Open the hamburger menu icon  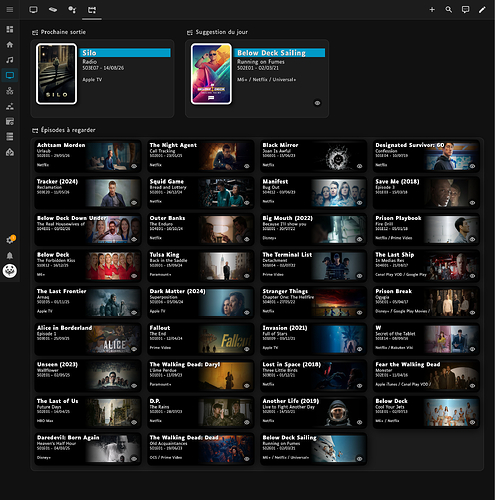coord(10,9)
